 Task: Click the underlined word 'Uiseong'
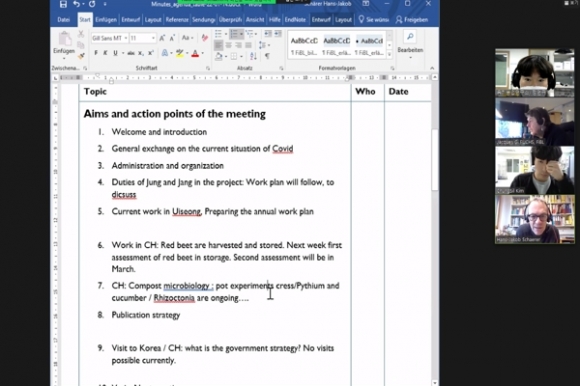click(x=186, y=211)
